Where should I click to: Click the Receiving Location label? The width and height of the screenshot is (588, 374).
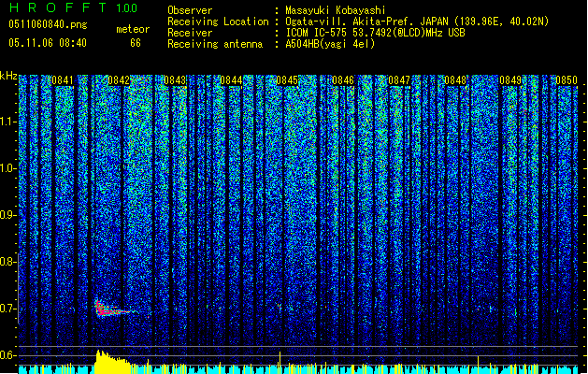(x=218, y=22)
